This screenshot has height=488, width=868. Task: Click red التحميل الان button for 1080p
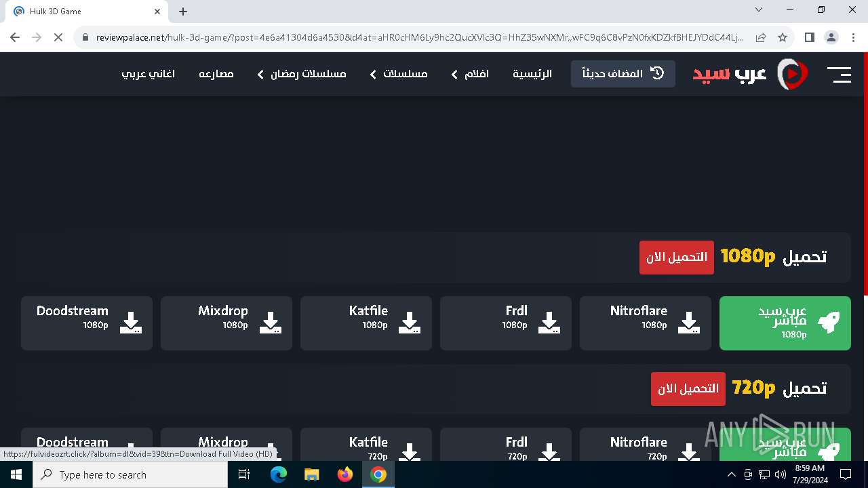click(677, 258)
